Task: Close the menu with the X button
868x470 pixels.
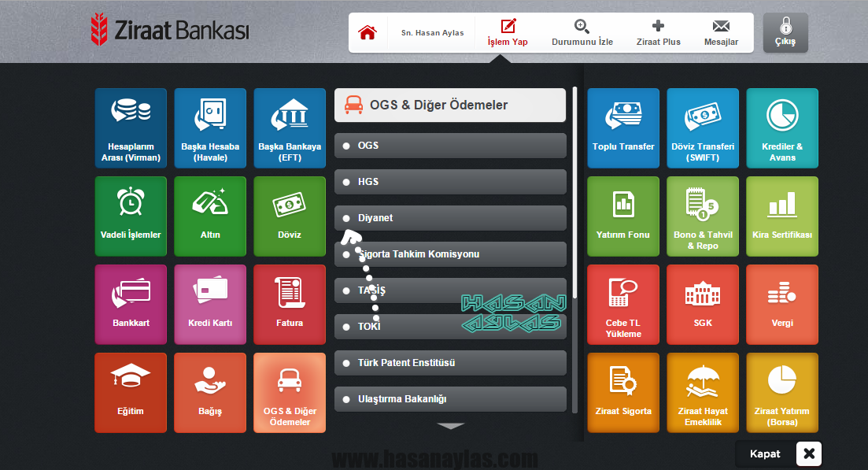Action: [x=809, y=453]
